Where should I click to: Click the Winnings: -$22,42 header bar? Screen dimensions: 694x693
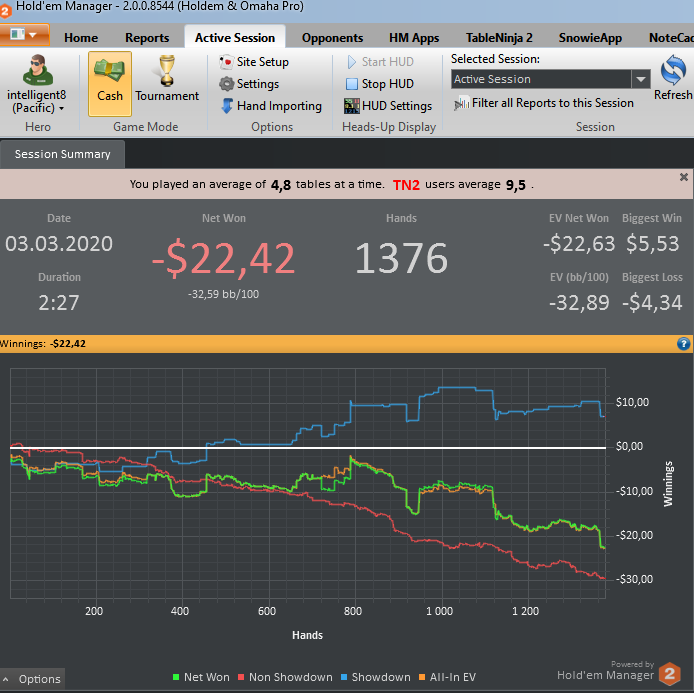pos(347,344)
